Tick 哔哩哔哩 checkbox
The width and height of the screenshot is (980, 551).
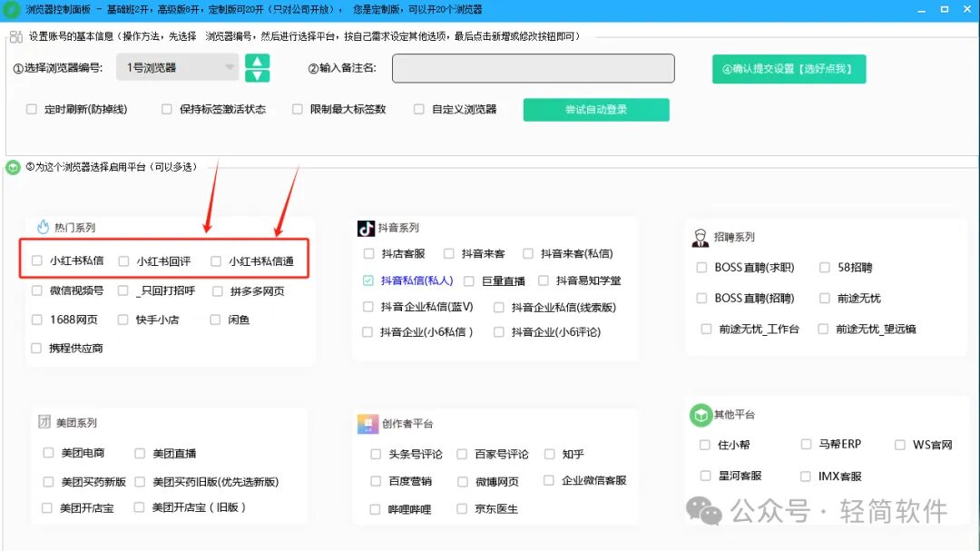coord(375,508)
